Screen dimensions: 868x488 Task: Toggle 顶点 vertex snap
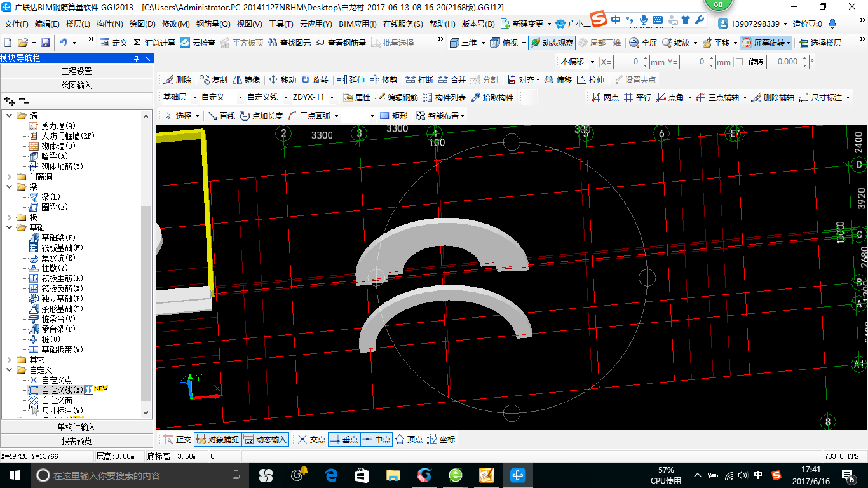click(409, 439)
